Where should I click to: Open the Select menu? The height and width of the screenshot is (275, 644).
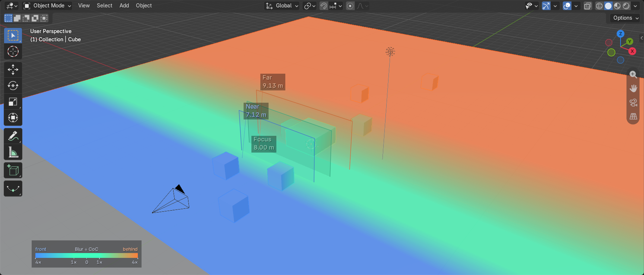pos(104,6)
